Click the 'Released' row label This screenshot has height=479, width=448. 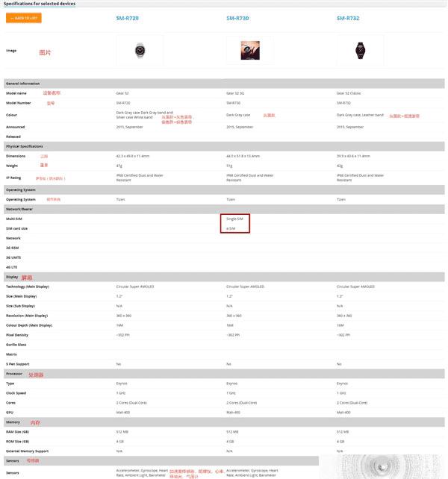(x=13, y=137)
